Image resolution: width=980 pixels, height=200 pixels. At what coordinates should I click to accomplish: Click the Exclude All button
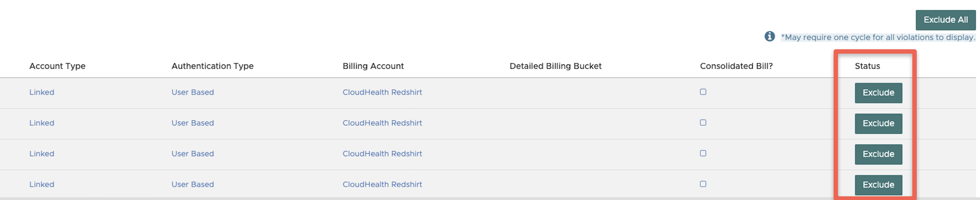[945, 20]
